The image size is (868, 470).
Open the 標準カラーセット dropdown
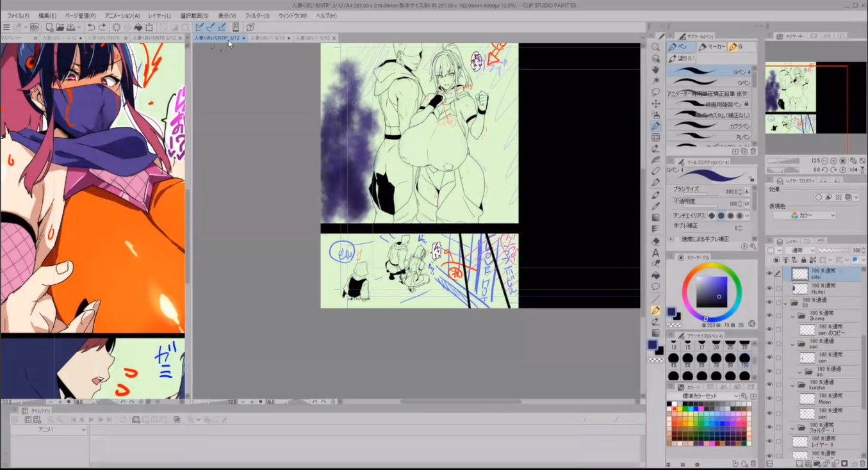point(703,396)
